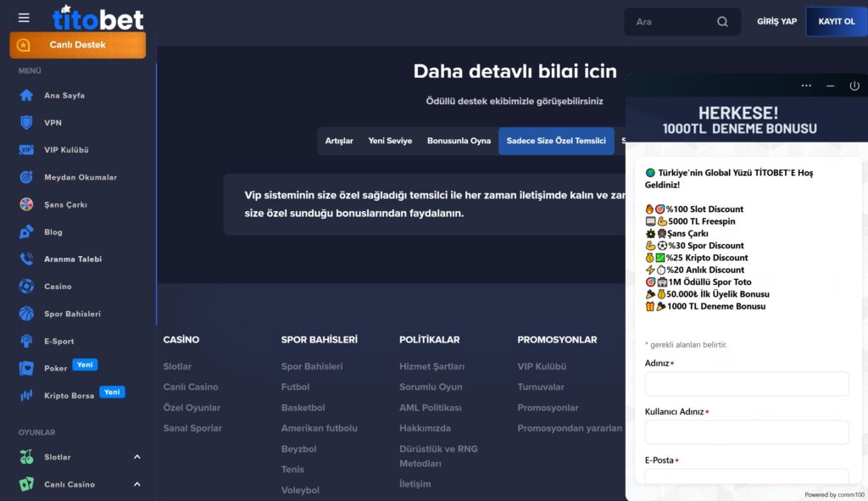The width and height of the screenshot is (868, 501).
Task: Open the Dürüstlük ve RNG Metodları link
Action: coord(438,456)
